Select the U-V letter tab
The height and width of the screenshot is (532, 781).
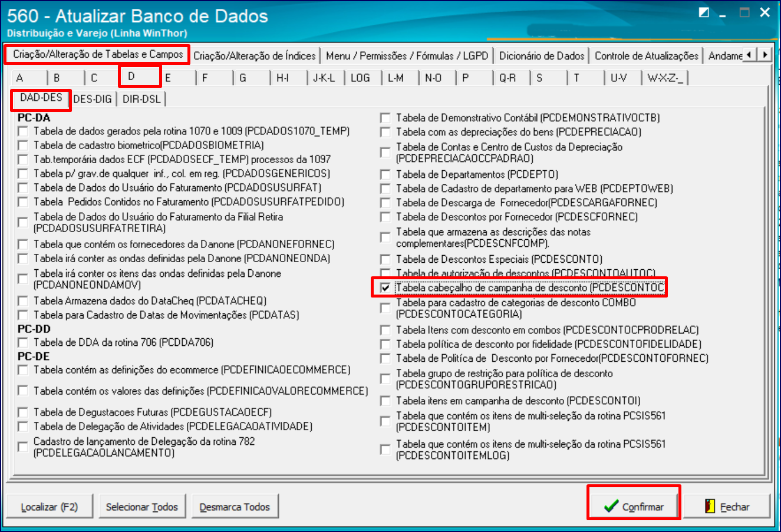point(624,78)
